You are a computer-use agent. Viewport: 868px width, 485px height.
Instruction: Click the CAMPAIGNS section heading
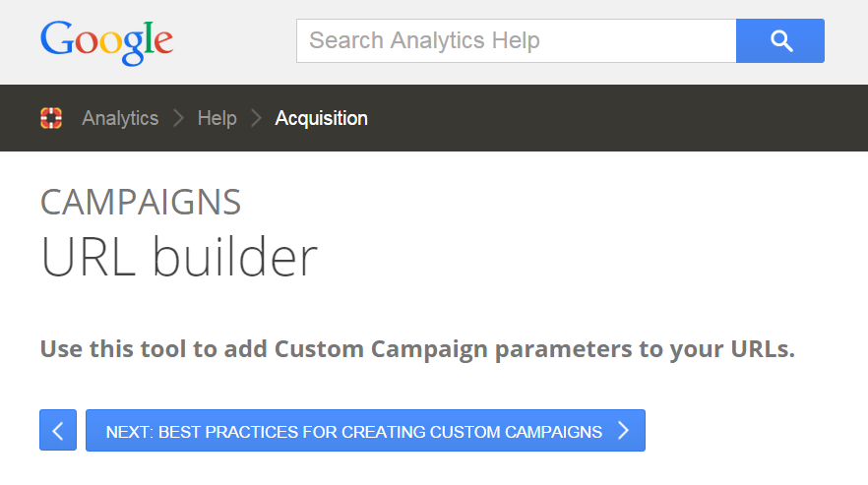141,202
